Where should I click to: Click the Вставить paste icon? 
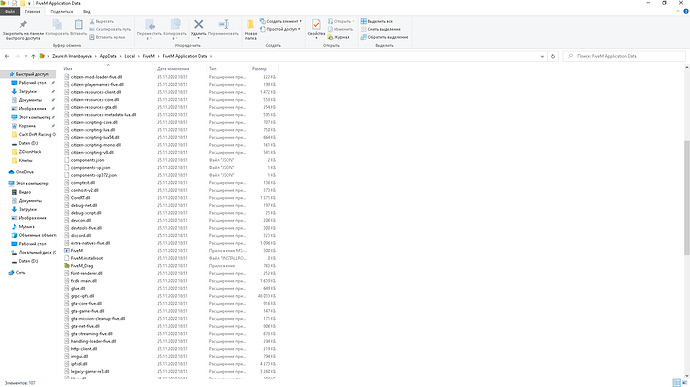coord(78,25)
